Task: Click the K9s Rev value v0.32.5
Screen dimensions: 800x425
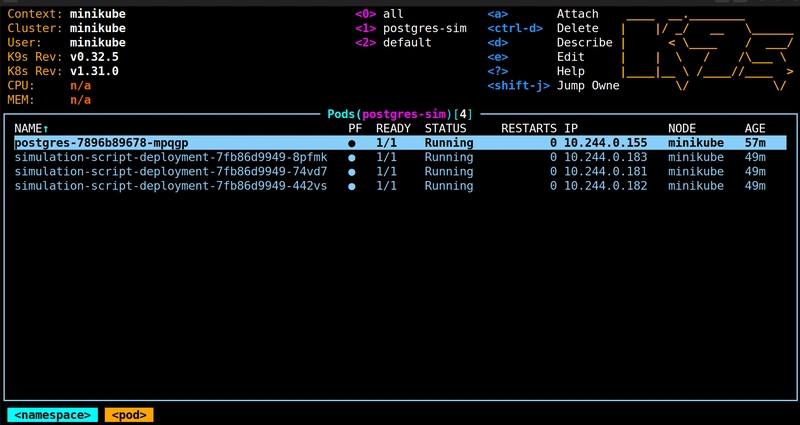Action: pos(94,57)
